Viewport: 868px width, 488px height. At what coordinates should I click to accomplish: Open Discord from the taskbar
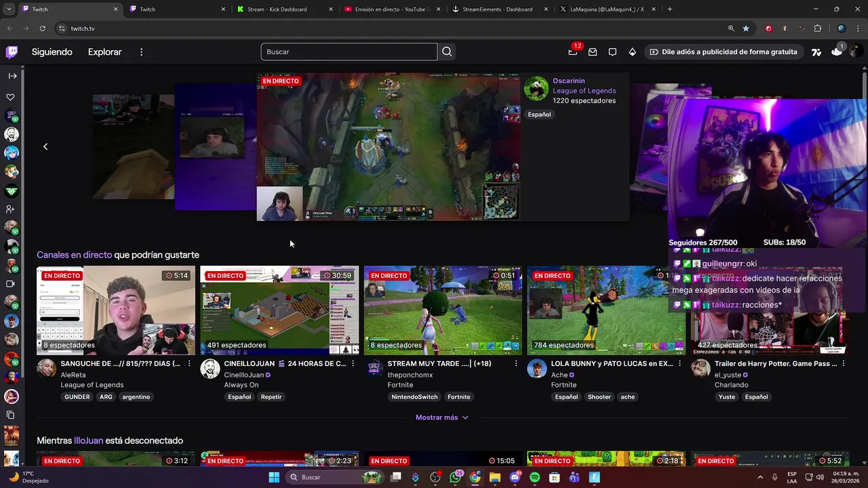515,477
